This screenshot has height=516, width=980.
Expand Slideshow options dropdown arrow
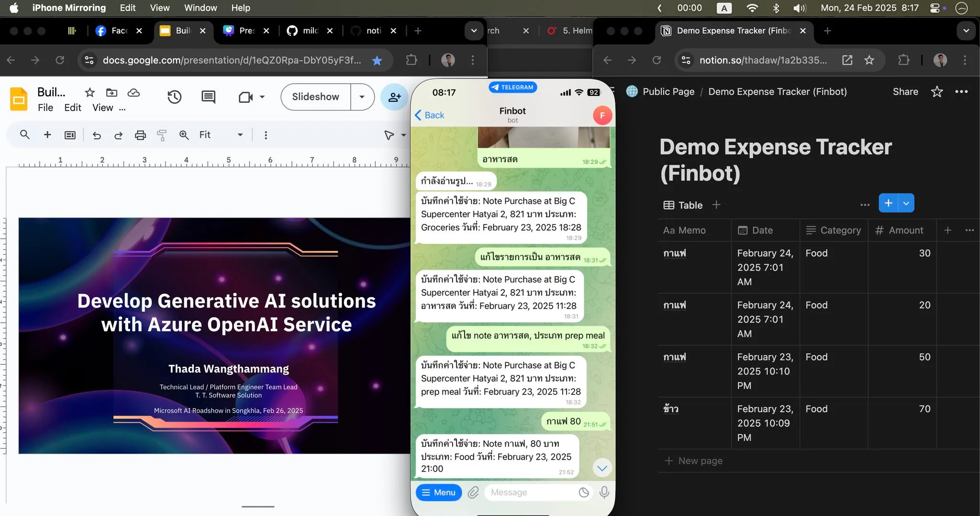[362, 97]
